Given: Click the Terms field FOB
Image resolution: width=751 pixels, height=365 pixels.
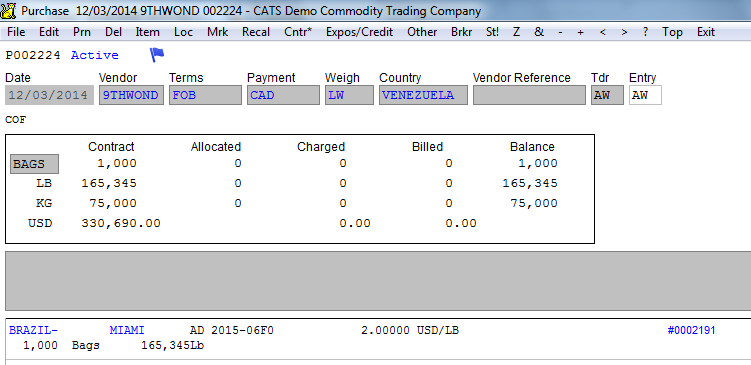Looking at the screenshot, I should tap(205, 95).
